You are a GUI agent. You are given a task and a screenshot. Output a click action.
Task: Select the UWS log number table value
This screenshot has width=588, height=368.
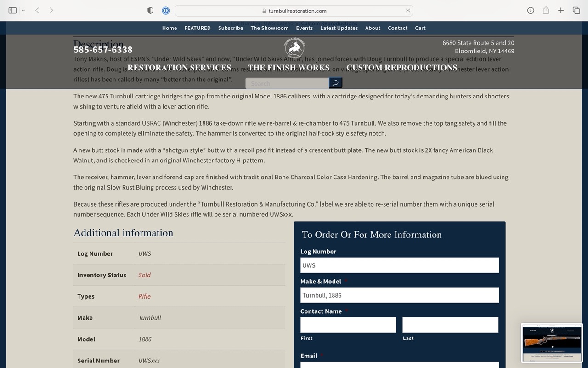[x=145, y=253]
